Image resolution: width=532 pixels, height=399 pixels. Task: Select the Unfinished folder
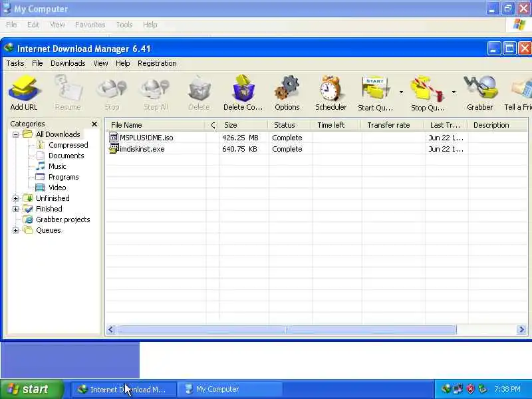point(53,198)
